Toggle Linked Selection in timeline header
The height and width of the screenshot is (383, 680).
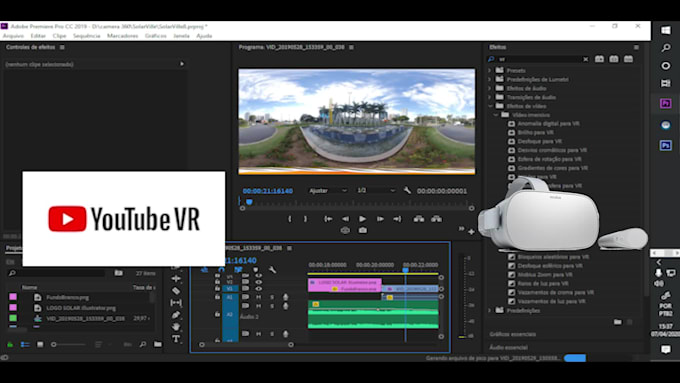click(x=238, y=270)
